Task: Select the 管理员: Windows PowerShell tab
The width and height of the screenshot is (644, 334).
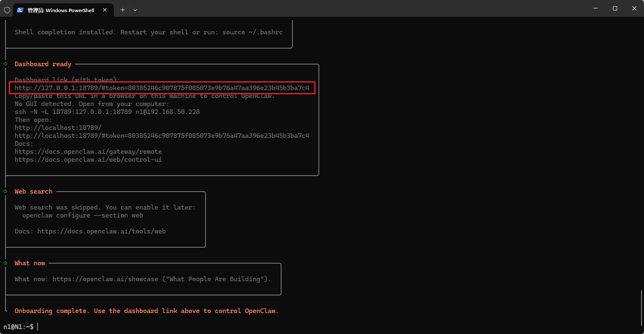Action: pos(61,10)
